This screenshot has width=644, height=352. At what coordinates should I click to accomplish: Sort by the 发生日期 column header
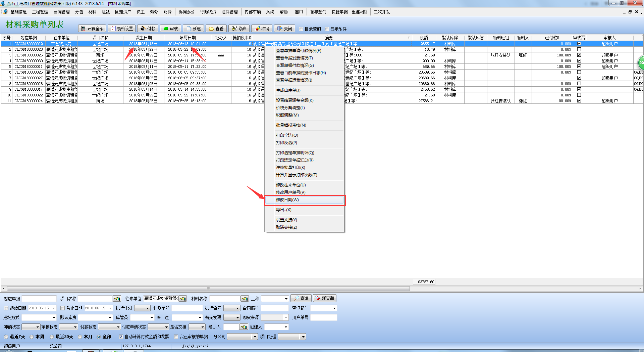[x=144, y=38]
